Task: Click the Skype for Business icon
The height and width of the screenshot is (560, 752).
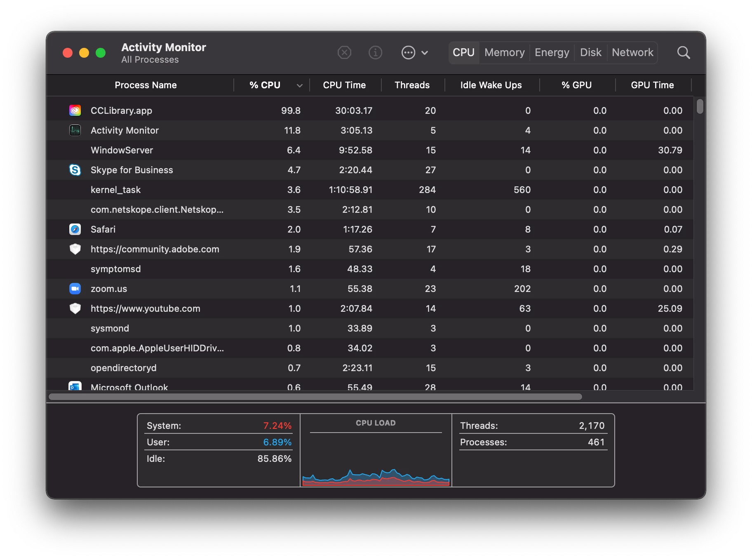Action: (x=75, y=170)
